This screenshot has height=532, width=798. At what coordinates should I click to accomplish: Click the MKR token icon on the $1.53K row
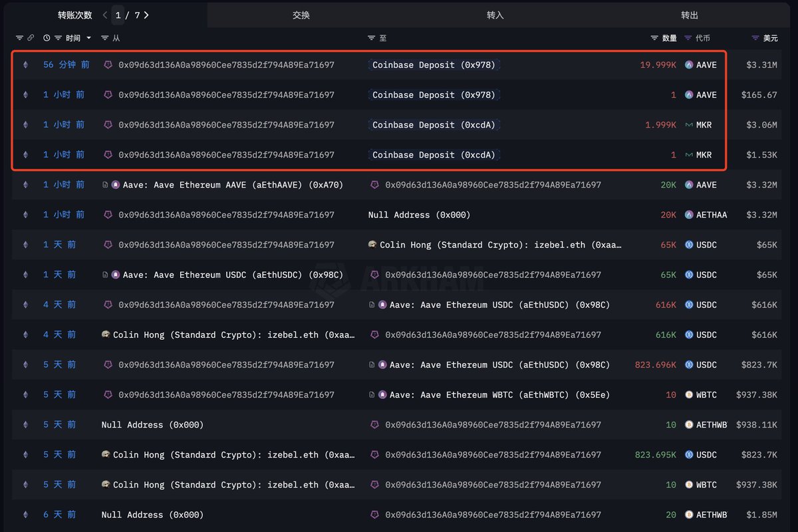(x=690, y=155)
